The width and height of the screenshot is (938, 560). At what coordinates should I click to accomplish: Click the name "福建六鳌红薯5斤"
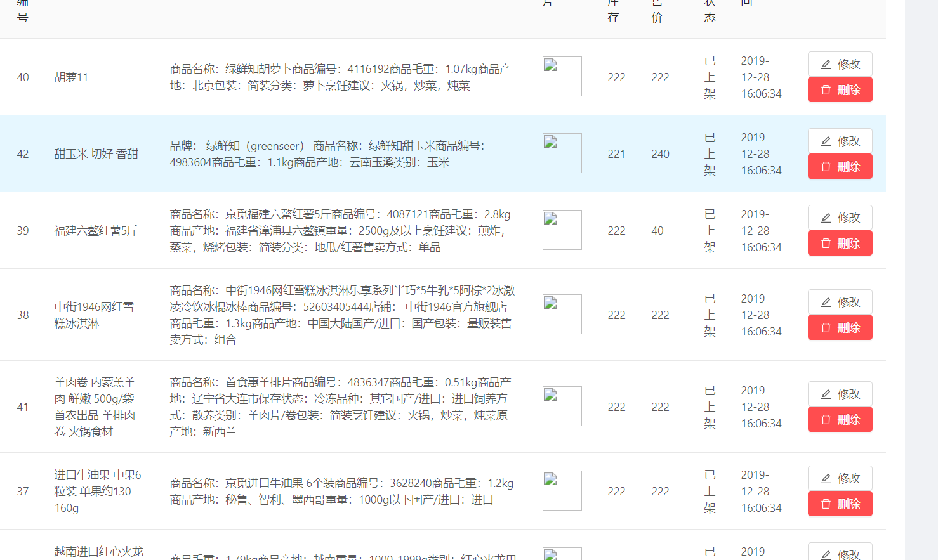(x=96, y=231)
